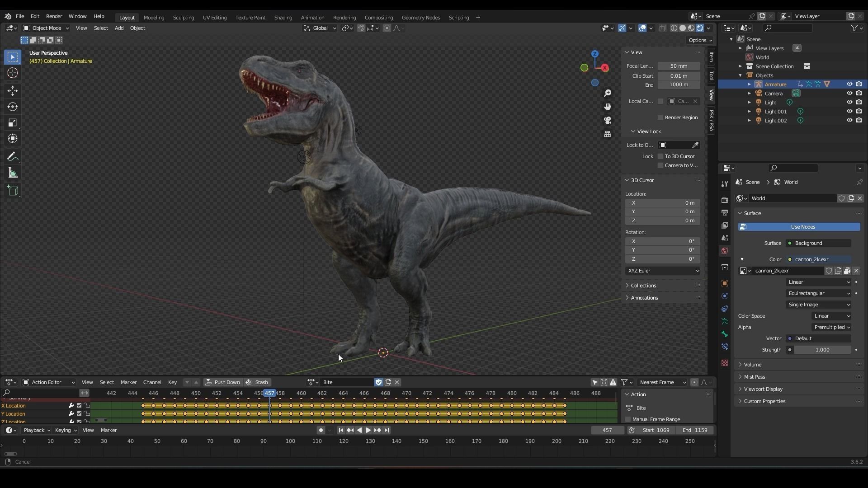The width and height of the screenshot is (868, 488).
Task: Jump to the last frame endpoint
Action: pyautogui.click(x=387, y=430)
